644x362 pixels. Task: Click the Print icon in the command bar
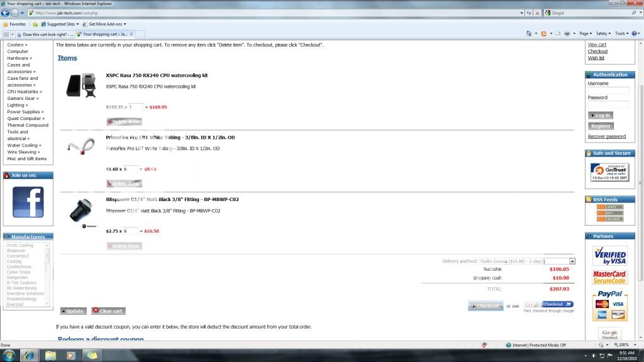(x=567, y=34)
